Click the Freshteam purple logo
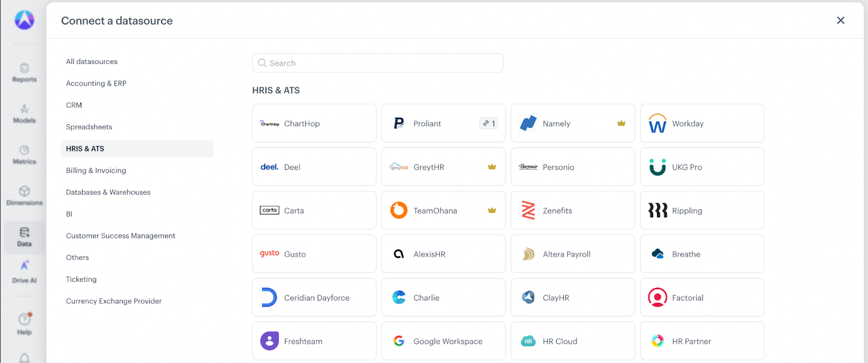 coord(270,341)
